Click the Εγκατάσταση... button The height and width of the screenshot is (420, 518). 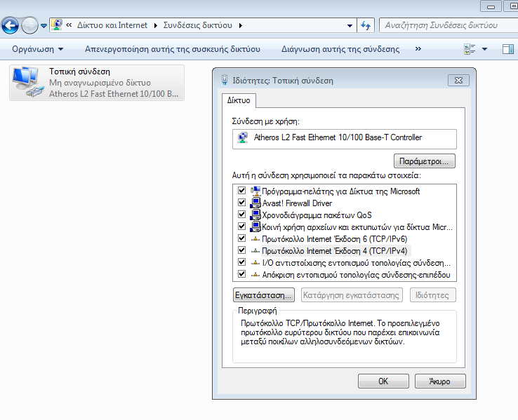click(264, 295)
